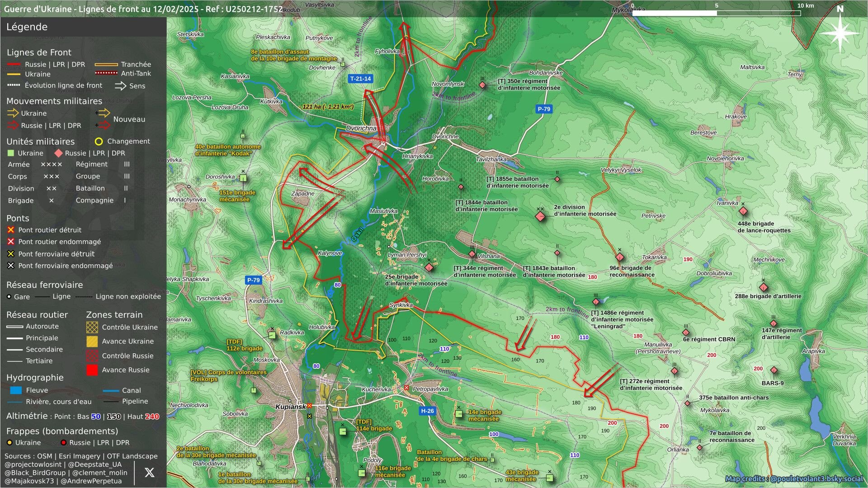Click the Avance Russie red legend swatch

pos(92,370)
